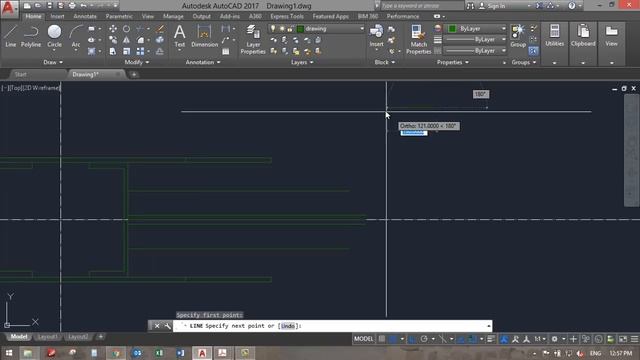Click the AutoCAD application menu button
640x360 pixels.
[x=8, y=8]
